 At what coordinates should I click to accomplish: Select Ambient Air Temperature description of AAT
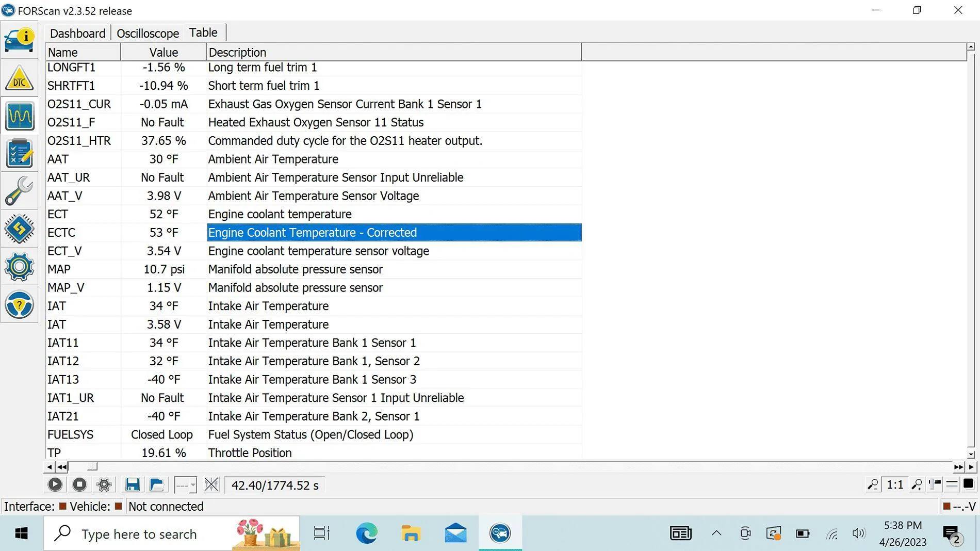tap(273, 159)
